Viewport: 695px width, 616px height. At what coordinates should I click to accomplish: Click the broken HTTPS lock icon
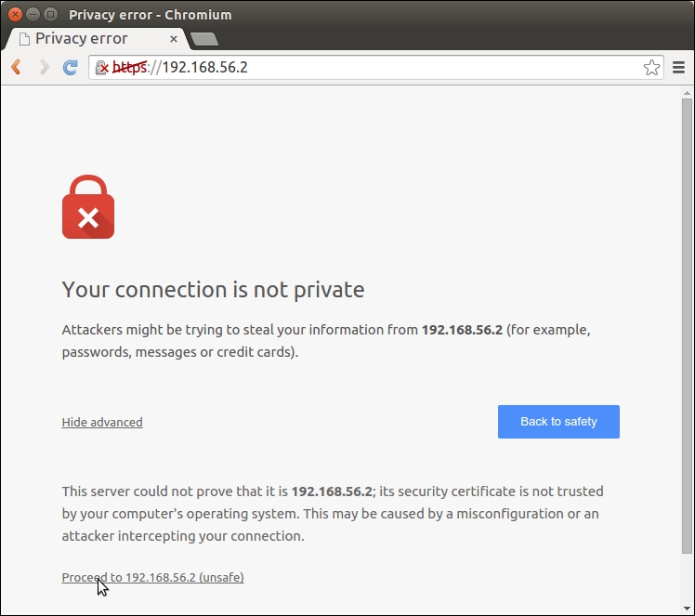tap(101, 67)
